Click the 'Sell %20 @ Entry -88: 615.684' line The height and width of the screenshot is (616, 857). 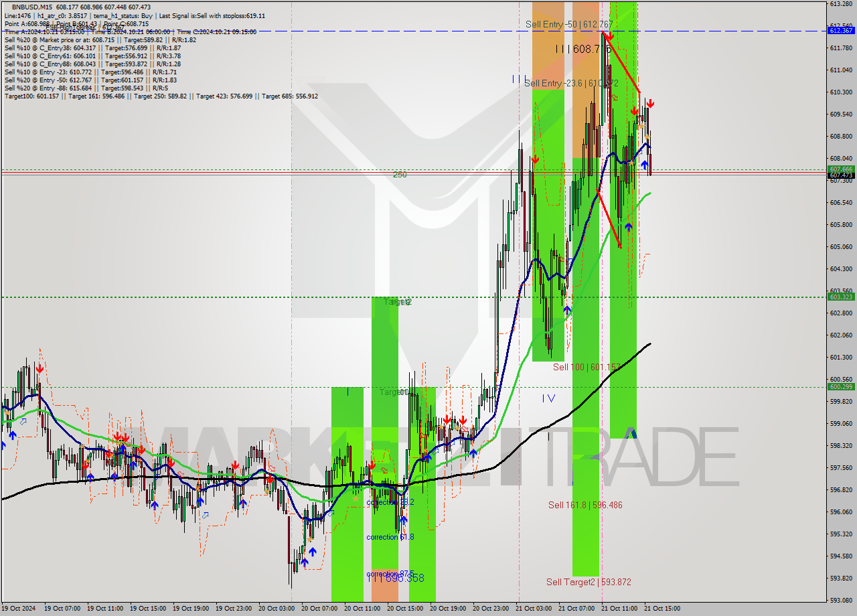[86, 88]
